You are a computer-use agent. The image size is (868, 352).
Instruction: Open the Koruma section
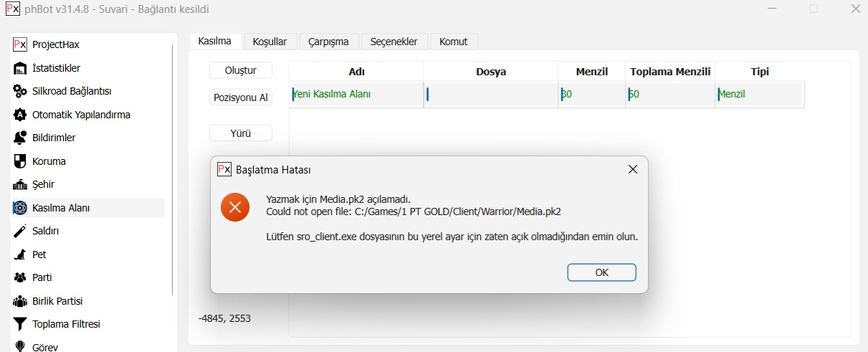click(x=89, y=161)
